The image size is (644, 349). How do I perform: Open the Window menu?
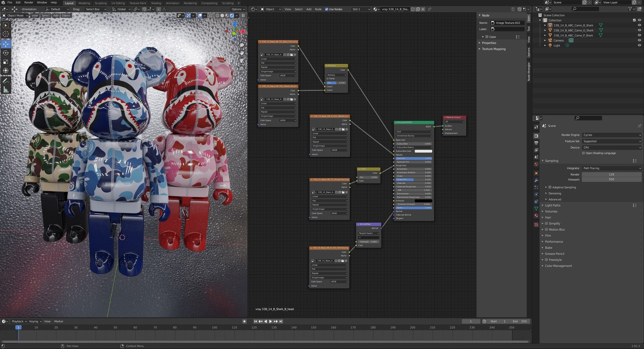coord(42,2)
